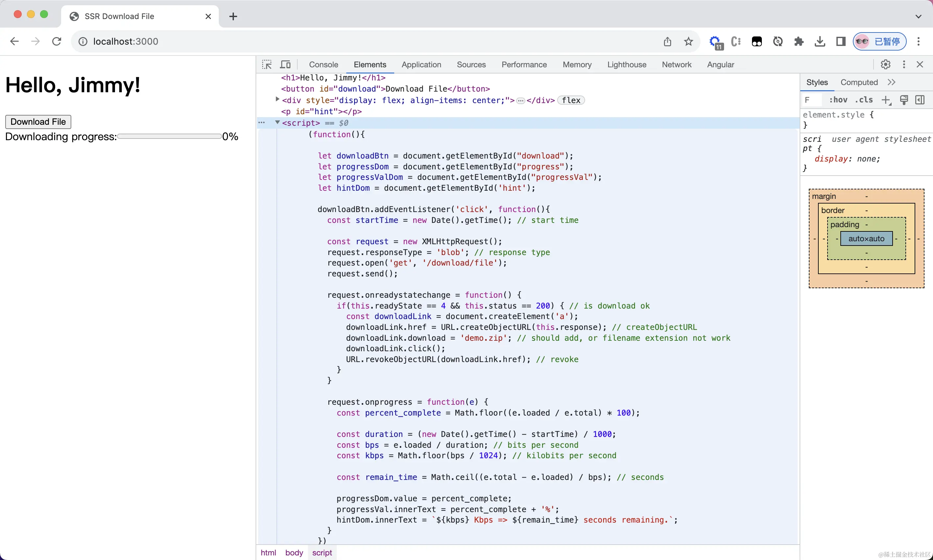Close the DevTools panel
Viewport: 933px width, 560px height.
[x=920, y=65]
